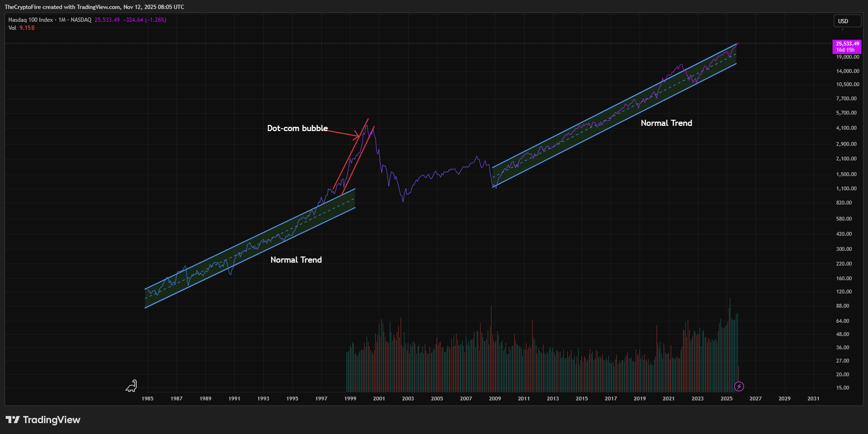Click the 2015 label on the time axis
868x434 pixels.
(582, 399)
